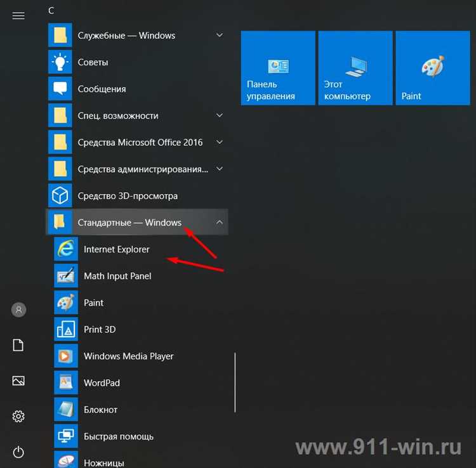476x468 pixels.
Task: Open Settings gear in left sidebar
Action: coord(18,417)
